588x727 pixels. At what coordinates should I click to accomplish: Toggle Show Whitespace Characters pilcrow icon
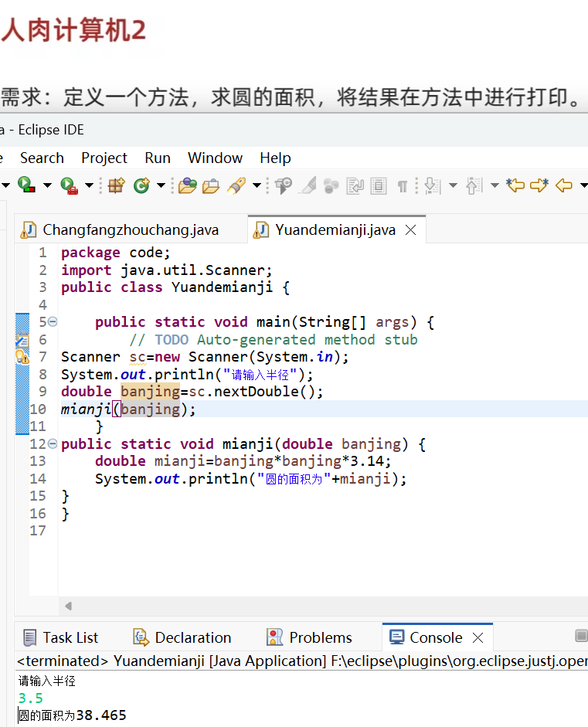402,186
